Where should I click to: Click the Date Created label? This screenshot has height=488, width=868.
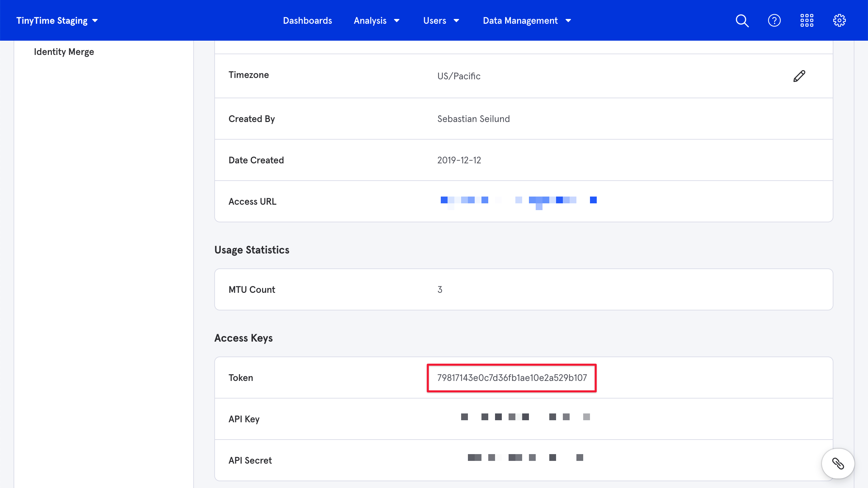(x=256, y=160)
